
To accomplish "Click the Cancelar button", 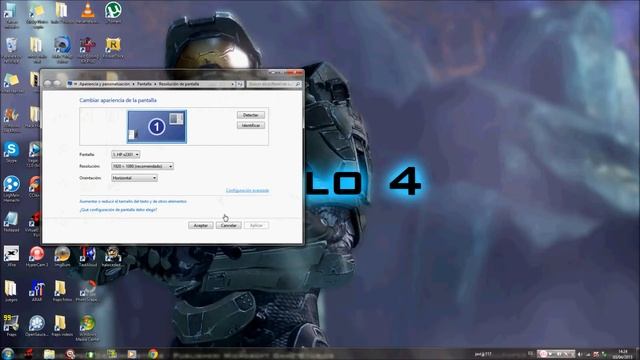I will [x=229, y=225].
